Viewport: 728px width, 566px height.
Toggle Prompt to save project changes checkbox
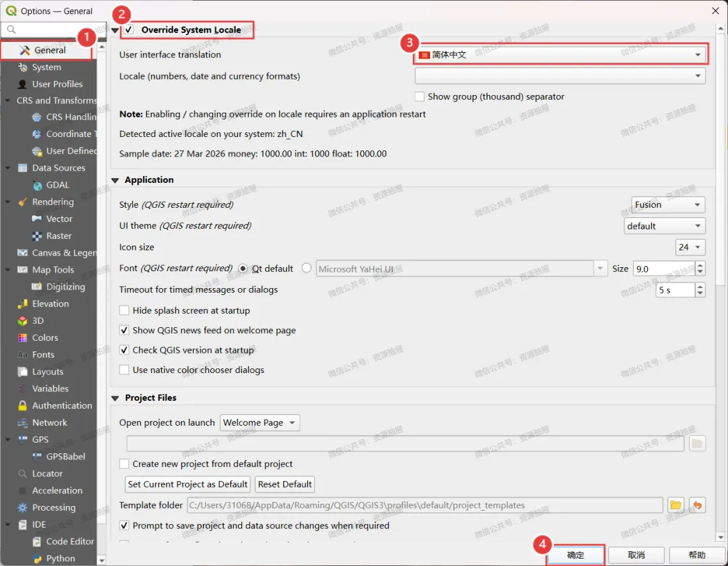point(124,526)
